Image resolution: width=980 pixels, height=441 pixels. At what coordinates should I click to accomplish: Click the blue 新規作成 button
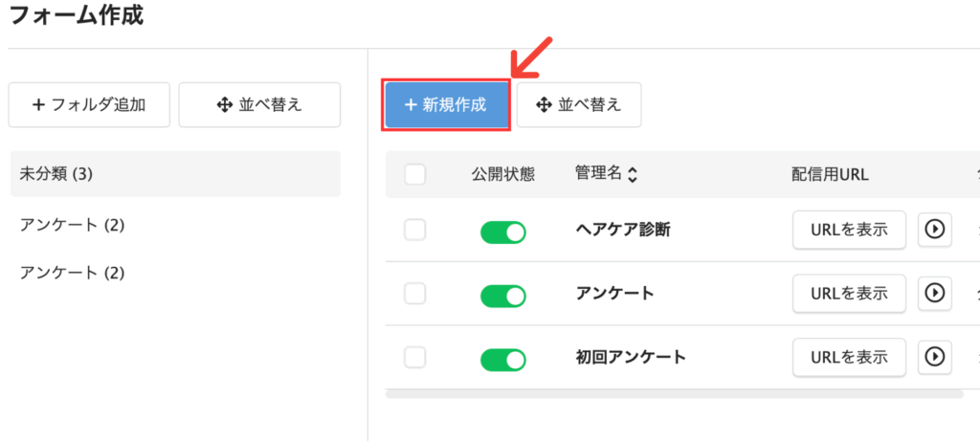pos(446,105)
